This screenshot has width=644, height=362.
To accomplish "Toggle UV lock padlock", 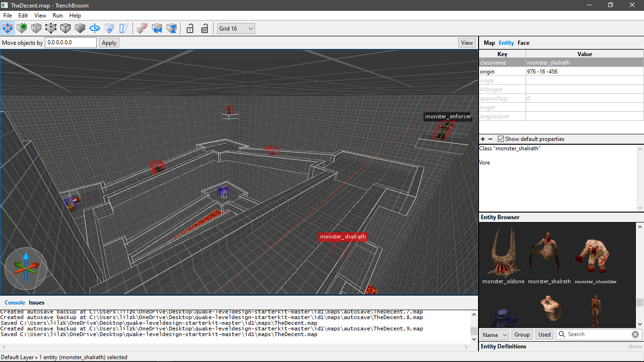I will coord(205,28).
